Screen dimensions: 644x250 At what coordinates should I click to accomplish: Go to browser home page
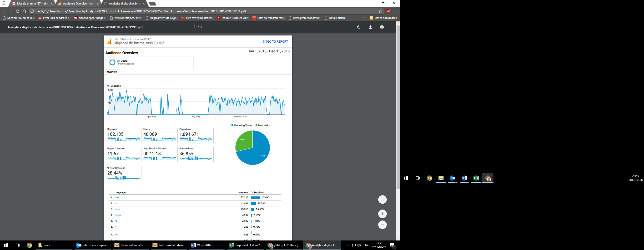pos(24,11)
